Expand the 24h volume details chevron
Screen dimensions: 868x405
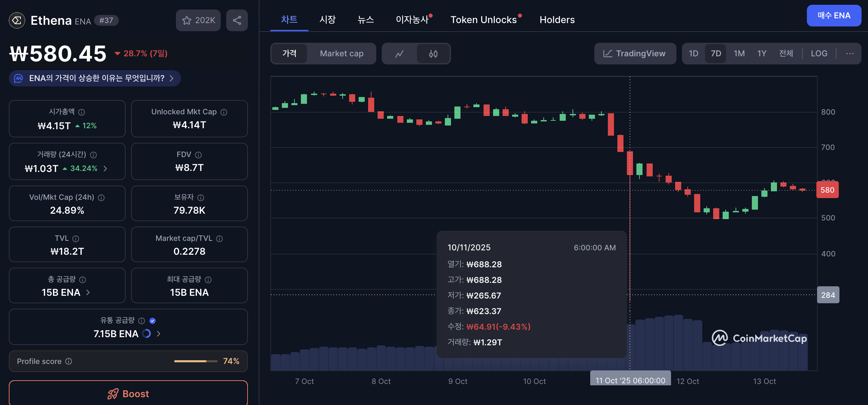[105, 169]
